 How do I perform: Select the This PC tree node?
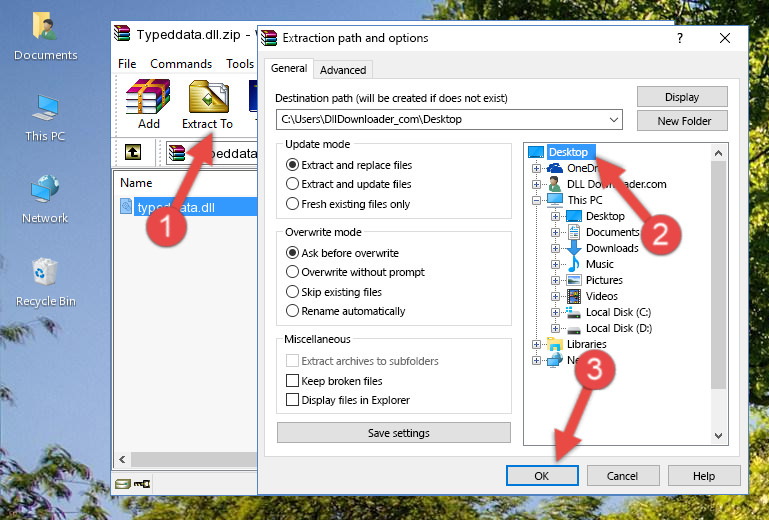(585, 200)
